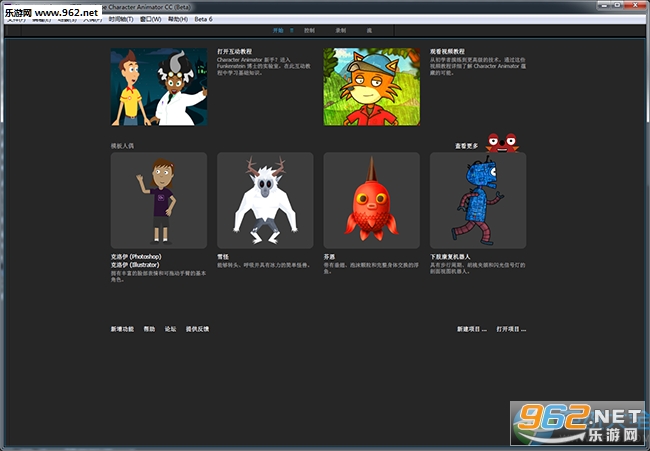Viewport: 650px width, 451px height.
Task: Open the Beta 6 menu
Action: (204, 19)
